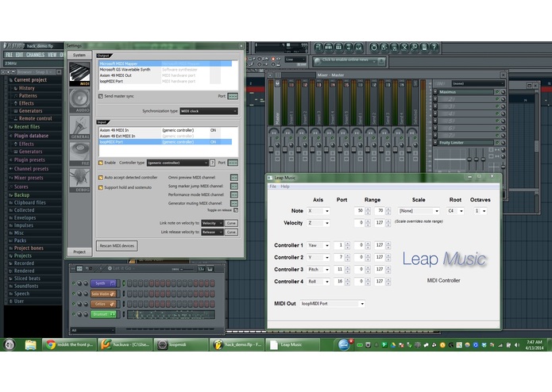Click Rescan MIDI devices button
Screen dimensions: 552x392
pos(117,246)
